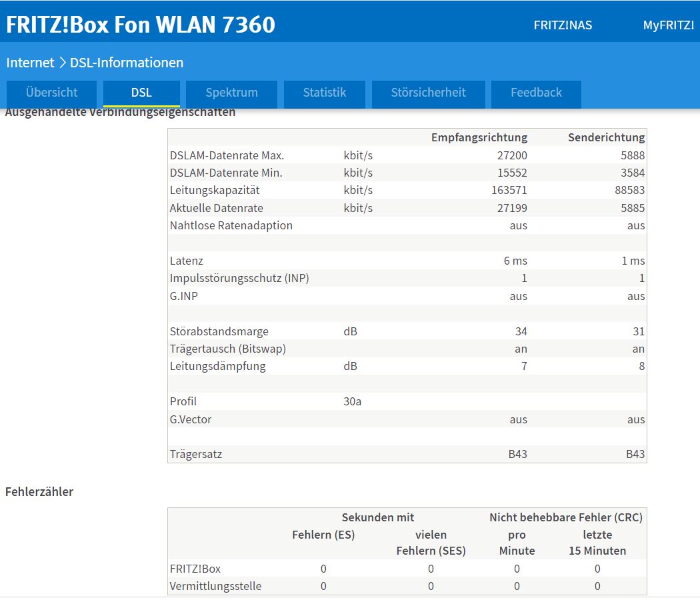Select the DSL tab

pyautogui.click(x=141, y=93)
